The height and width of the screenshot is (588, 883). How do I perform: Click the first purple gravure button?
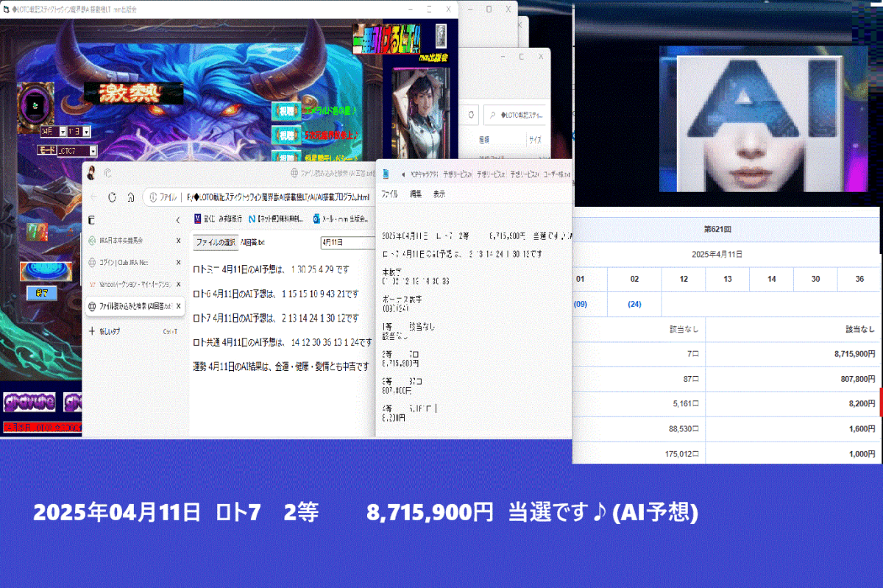[29, 402]
